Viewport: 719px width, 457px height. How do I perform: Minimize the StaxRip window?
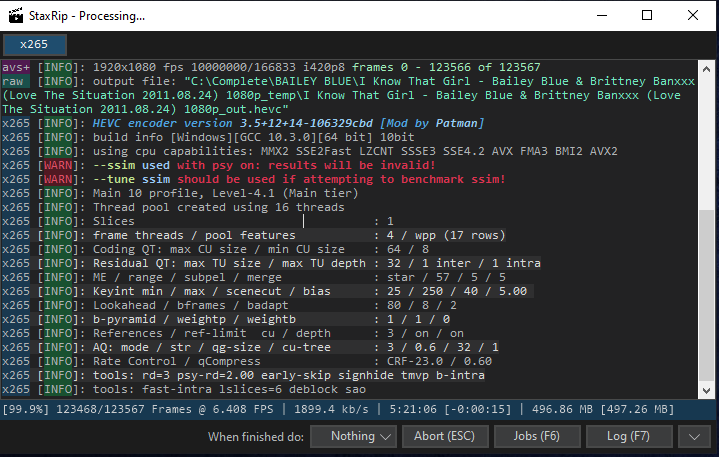tap(602, 16)
